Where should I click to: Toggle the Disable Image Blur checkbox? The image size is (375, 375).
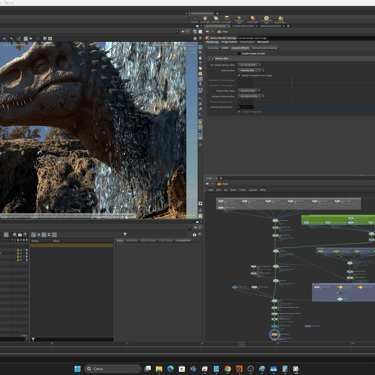(239, 112)
